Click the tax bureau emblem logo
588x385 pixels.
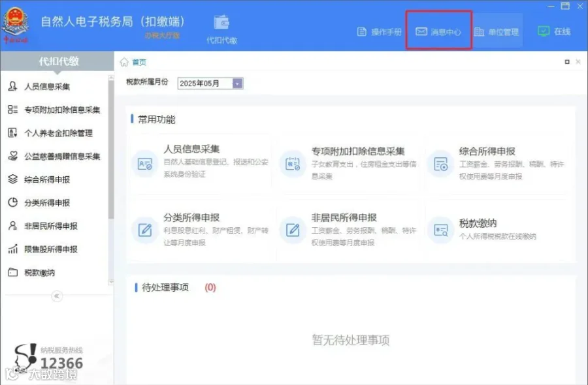pyautogui.click(x=15, y=24)
